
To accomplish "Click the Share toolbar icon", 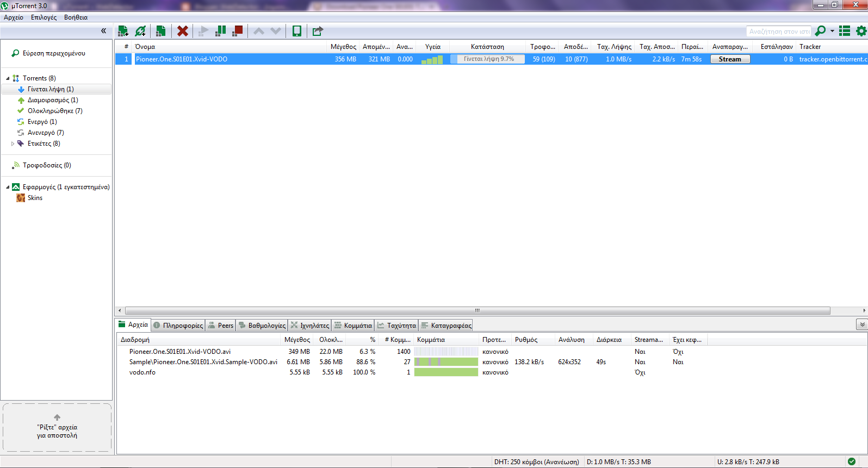I will coord(318,31).
